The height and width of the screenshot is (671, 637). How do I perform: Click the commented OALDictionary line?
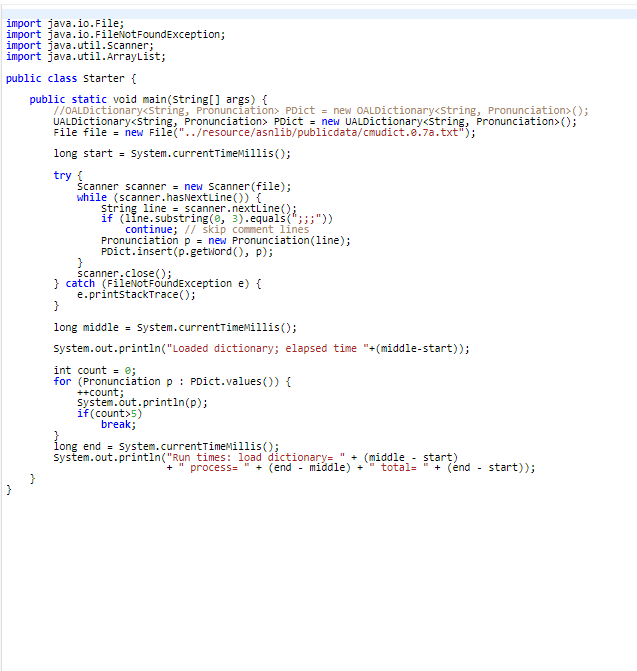(x=321, y=111)
